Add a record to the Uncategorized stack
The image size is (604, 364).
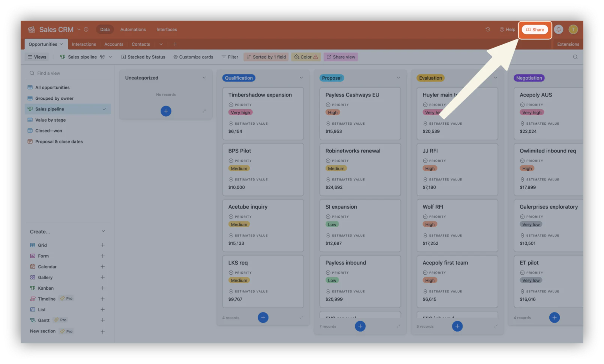click(x=166, y=111)
